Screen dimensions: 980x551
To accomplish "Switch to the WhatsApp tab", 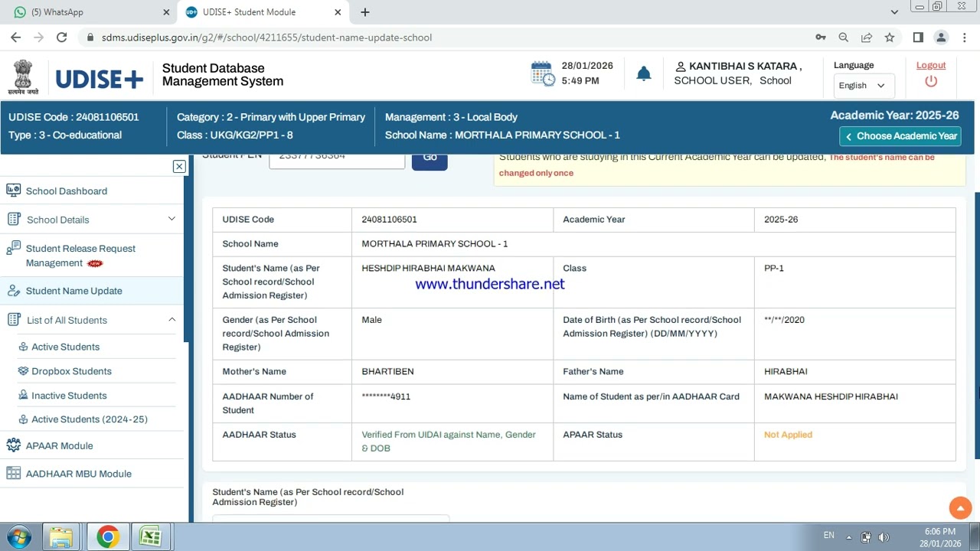I will point(89,12).
